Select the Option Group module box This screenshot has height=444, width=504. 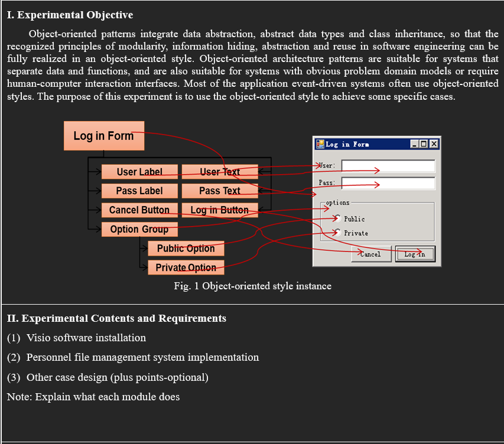139,229
